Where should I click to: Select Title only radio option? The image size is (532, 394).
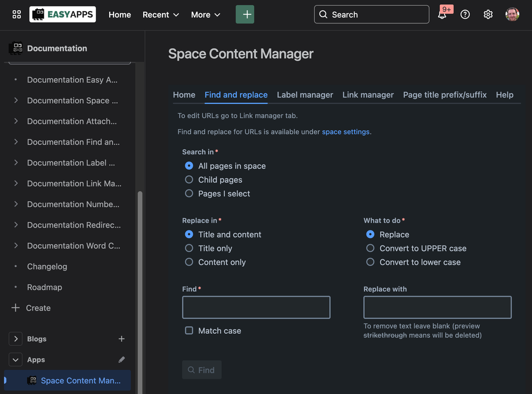(x=189, y=248)
